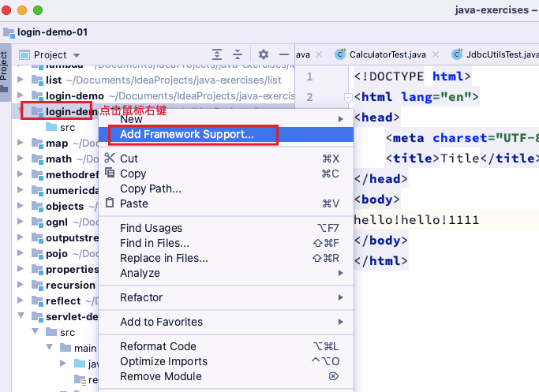Click src folder icon under login-demo-01
This screenshot has height=392, width=539.
point(51,127)
